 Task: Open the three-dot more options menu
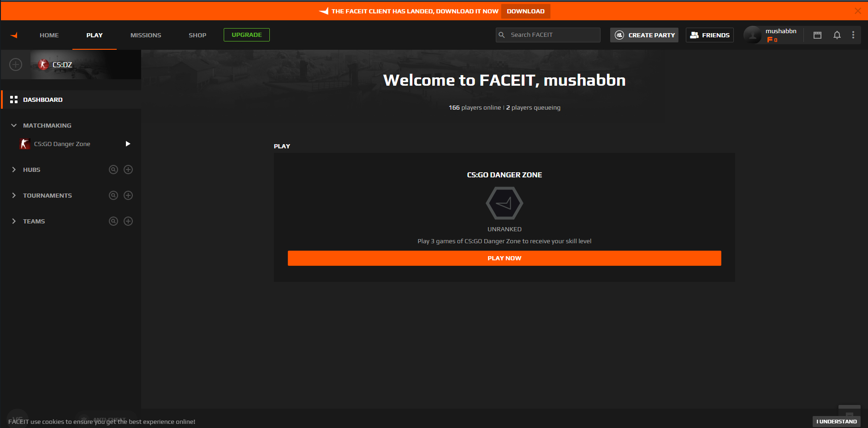pyautogui.click(x=853, y=35)
